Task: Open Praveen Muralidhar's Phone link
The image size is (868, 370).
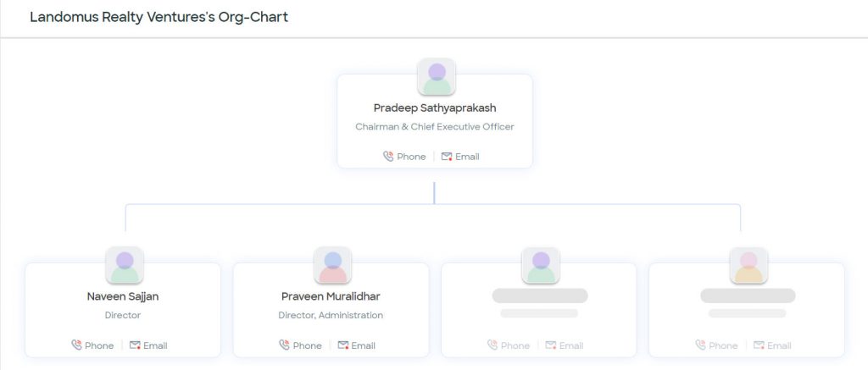Action: (300, 345)
